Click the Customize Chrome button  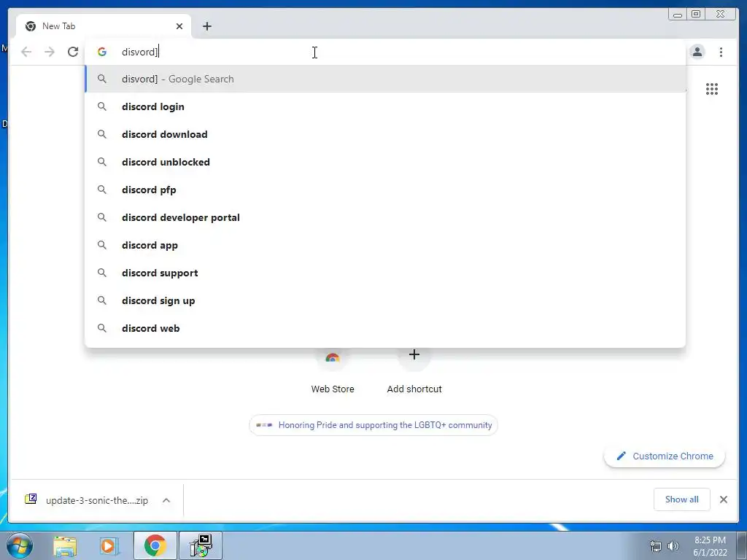tap(665, 456)
